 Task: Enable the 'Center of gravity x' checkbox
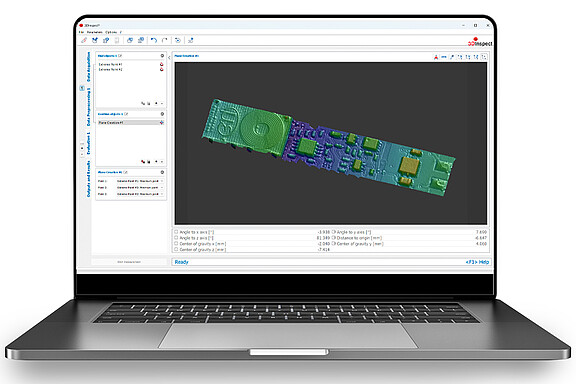tap(176, 243)
